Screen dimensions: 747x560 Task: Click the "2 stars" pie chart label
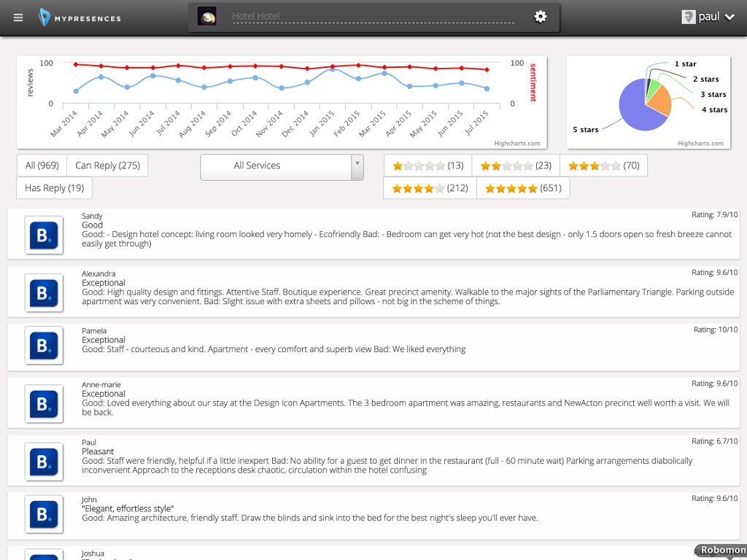pyautogui.click(x=706, y=79)
